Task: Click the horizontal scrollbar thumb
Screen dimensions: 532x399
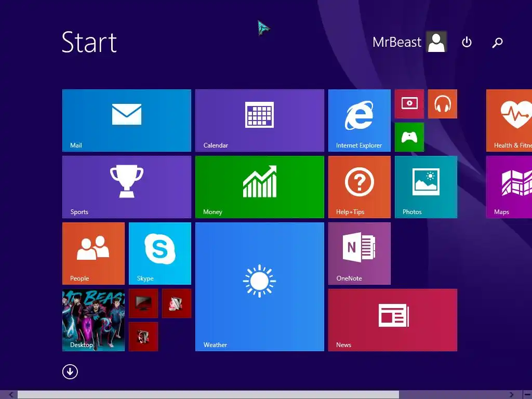Action: click(x=208, y=395)
